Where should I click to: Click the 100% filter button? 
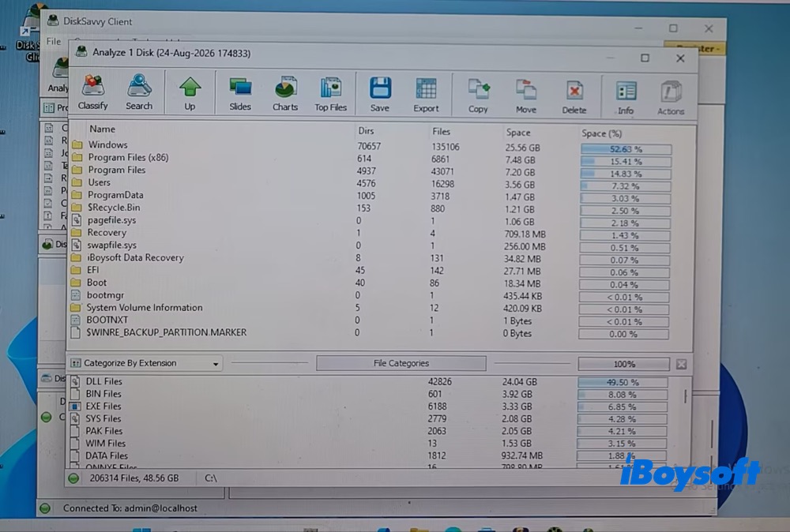(x=624, y=364)
